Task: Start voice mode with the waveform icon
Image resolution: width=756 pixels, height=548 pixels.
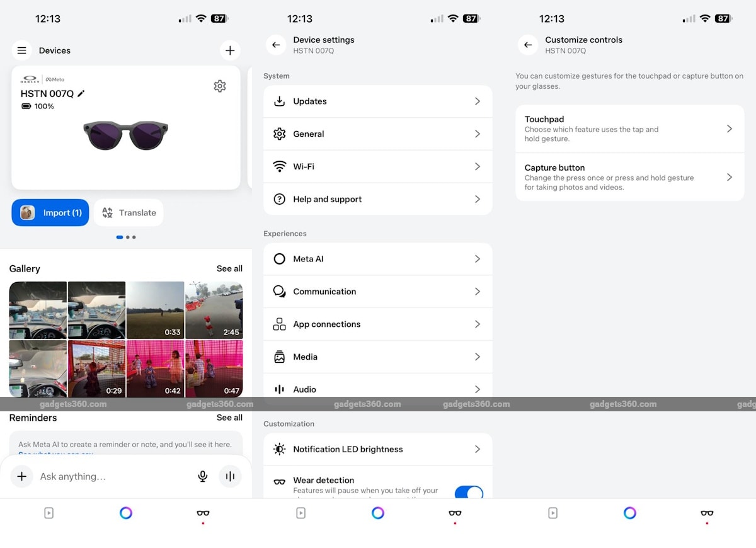Action: tap(230, 476)
